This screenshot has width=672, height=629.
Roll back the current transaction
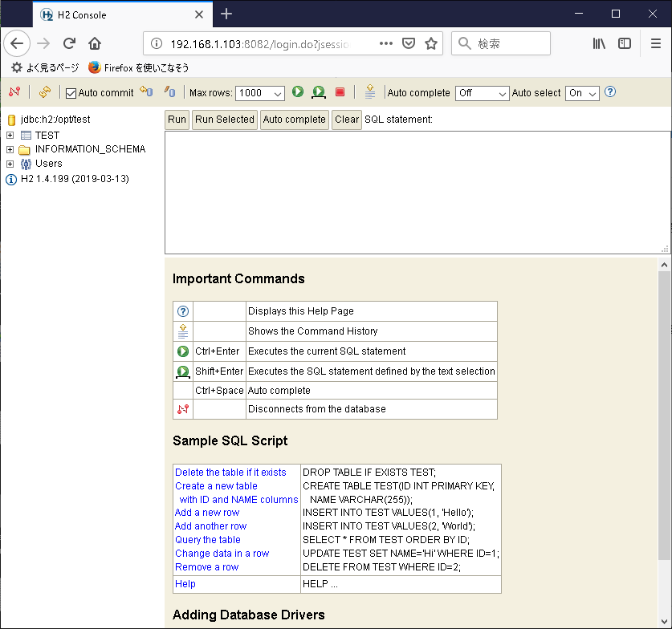[169, 92]
